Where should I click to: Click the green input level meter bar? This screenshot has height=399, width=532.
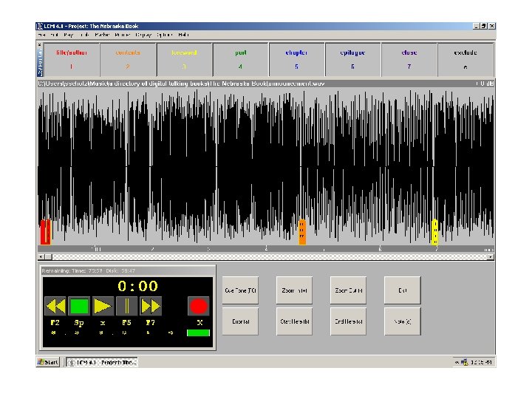coord(198,332)
